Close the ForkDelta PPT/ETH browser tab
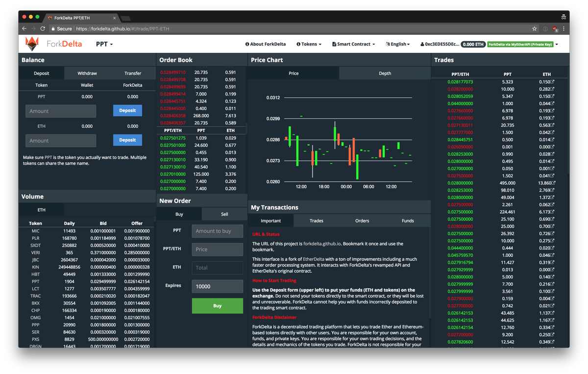The width and height of the screenshot is (588, 374). 115,18
